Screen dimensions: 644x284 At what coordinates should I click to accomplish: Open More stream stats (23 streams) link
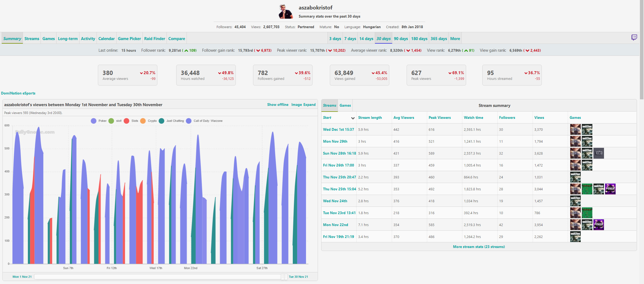click(479, 247)
